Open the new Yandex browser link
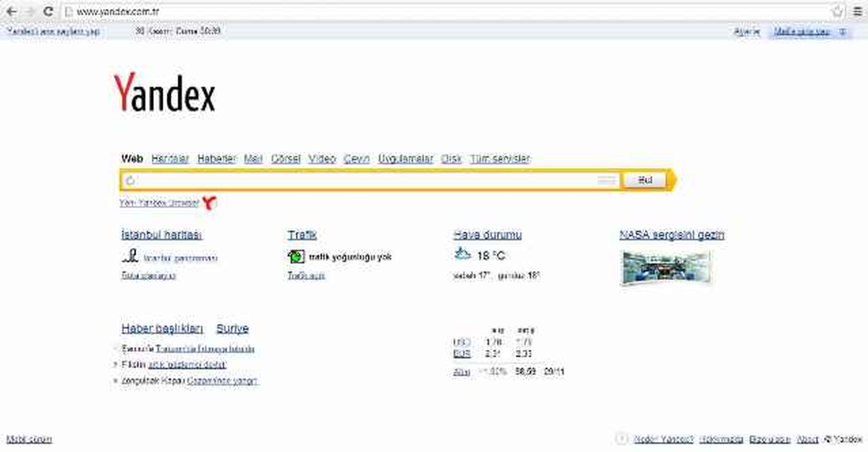Screen dimensions: 868x452 pyautogui.click(x=159, y=203)
